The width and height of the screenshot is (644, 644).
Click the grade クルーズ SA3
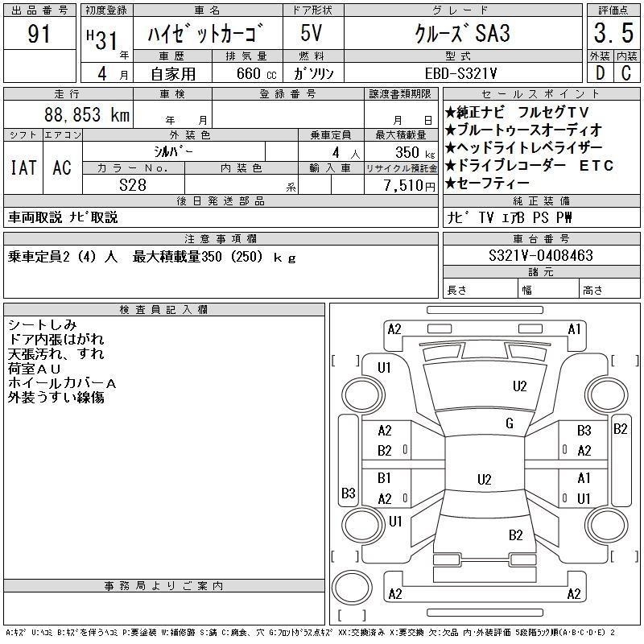click(462, 33)
